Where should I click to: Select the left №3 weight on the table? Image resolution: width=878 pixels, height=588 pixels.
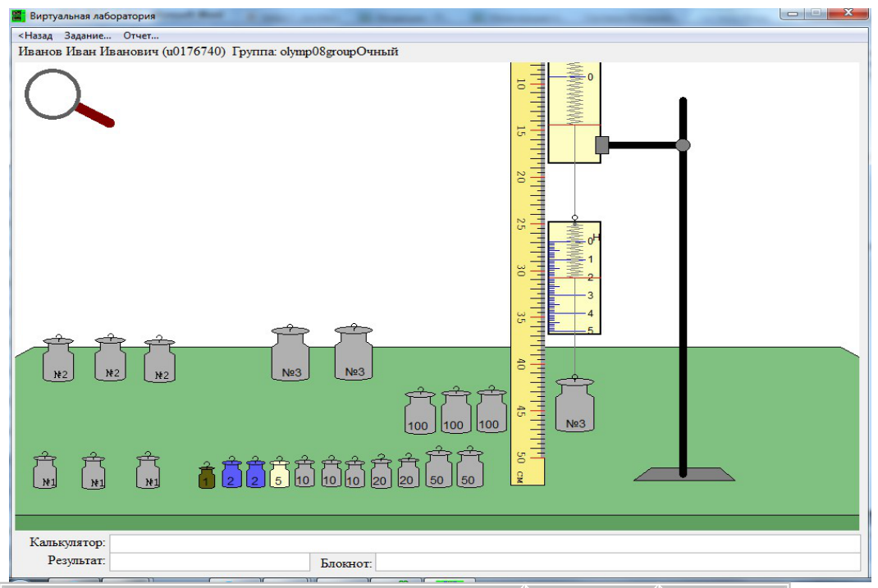click(x=290, y=353)
